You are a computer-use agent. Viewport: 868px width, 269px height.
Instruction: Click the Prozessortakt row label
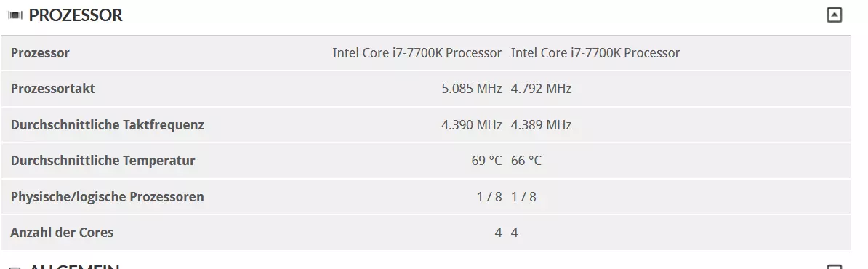(x=52, y=89)
